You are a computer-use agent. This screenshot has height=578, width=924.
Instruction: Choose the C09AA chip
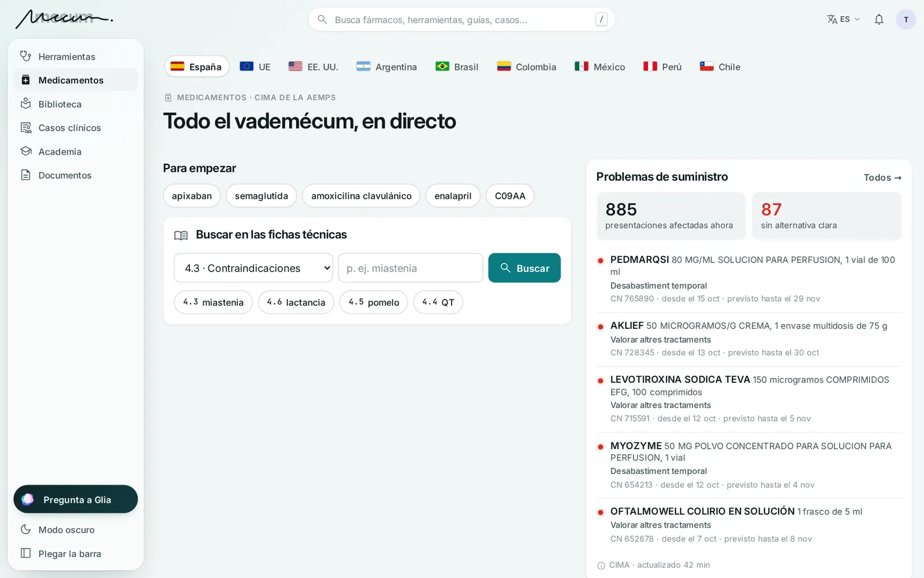[x=510, y=196]
